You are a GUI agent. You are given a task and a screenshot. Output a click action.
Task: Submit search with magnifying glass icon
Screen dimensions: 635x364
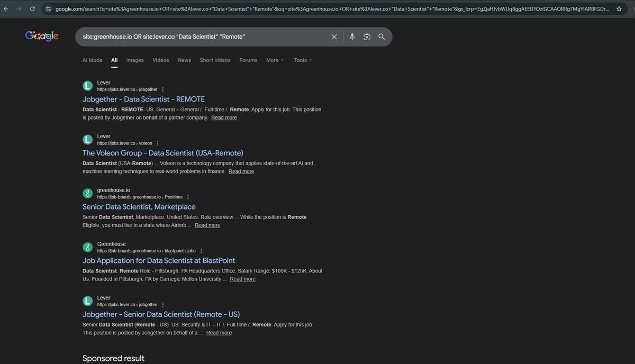(x=382, y=37)
